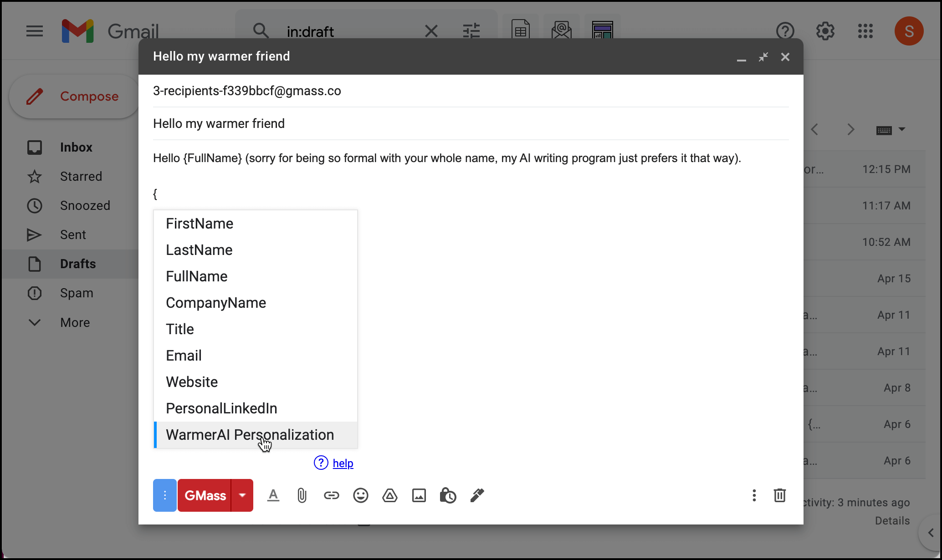Viewport: 942px width, 560px height.
Task: Insert PersonalLinkedIn personalization field
Action: point(256,408)
